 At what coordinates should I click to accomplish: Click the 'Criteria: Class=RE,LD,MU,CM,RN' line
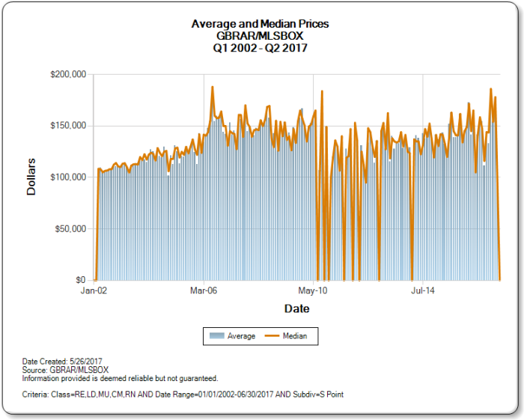tap(183, 395)
